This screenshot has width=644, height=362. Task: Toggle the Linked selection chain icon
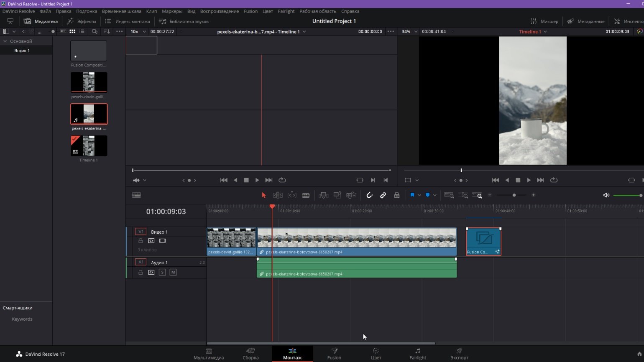383,195
